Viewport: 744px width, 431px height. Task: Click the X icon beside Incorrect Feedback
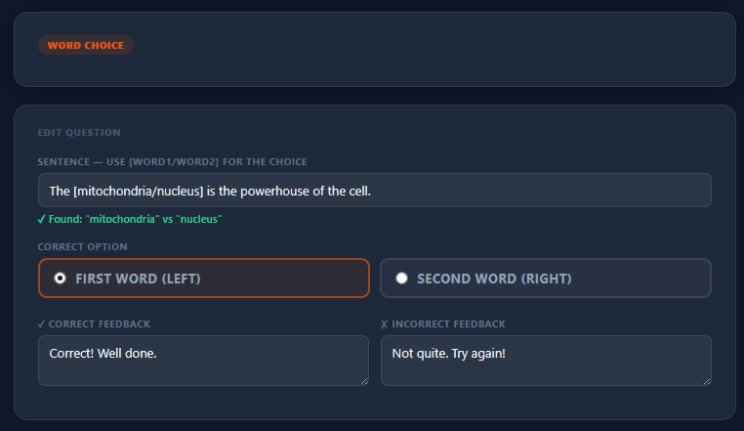[x=385, y=324]
